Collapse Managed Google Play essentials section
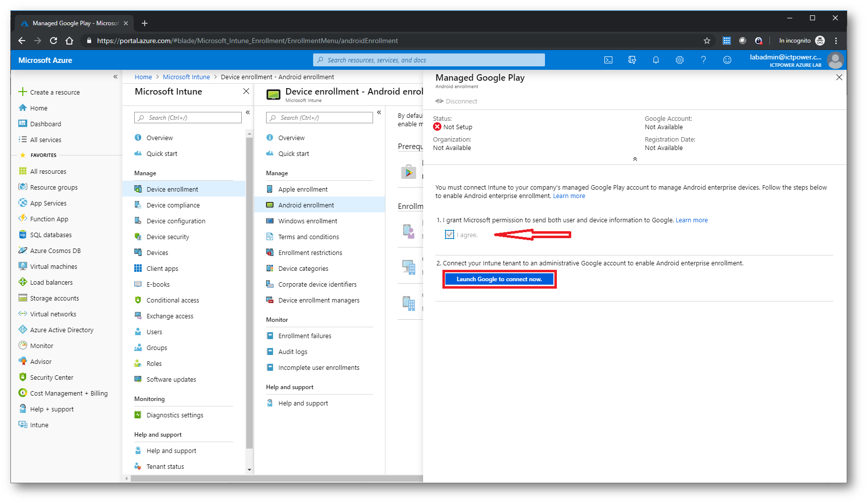Viewport: 868px width, 504px height. (x=635, y=159)
